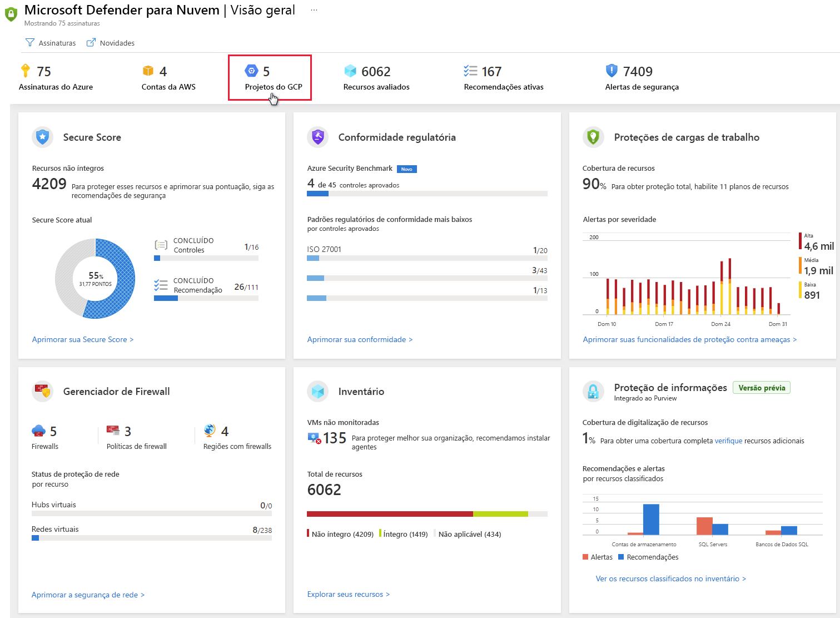
Task: Click the Azure Security Benchmark progress bar
Action: (x=427, y=194)
